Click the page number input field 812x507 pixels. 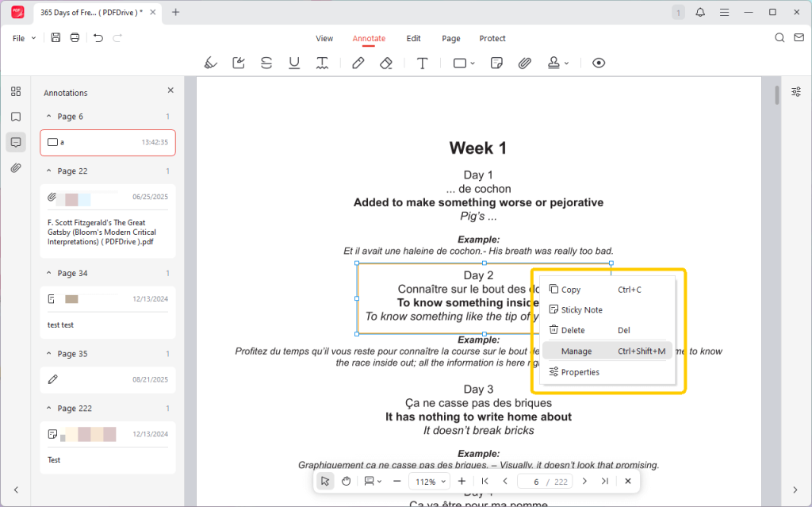pyautogui.click(x=537, y=482)
